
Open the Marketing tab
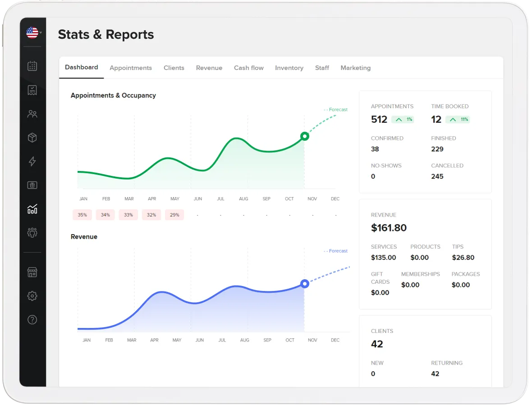tap(355, 68)
